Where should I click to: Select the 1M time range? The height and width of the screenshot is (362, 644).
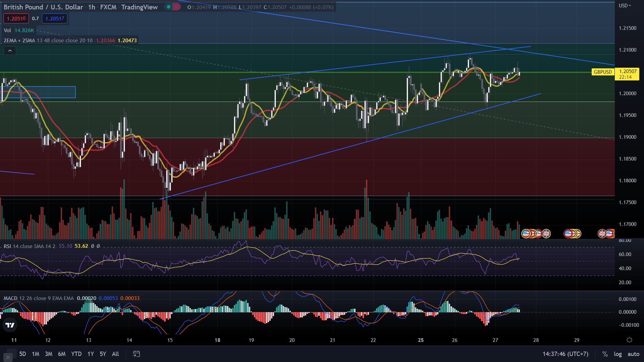coord(36,354)
